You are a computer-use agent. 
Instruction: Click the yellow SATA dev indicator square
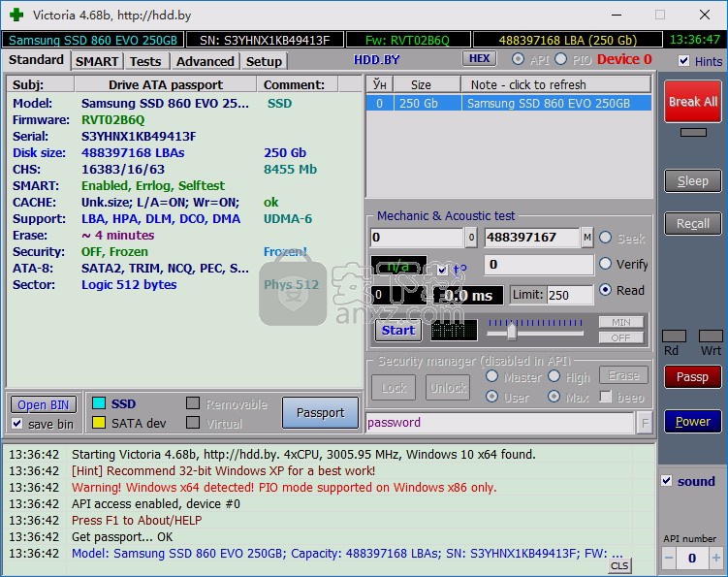(99, 422)
